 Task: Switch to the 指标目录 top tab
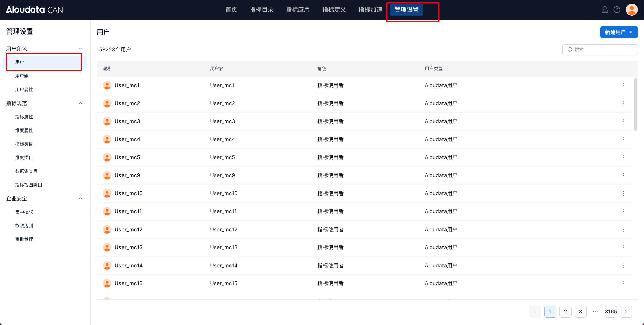tap(261, 10)
